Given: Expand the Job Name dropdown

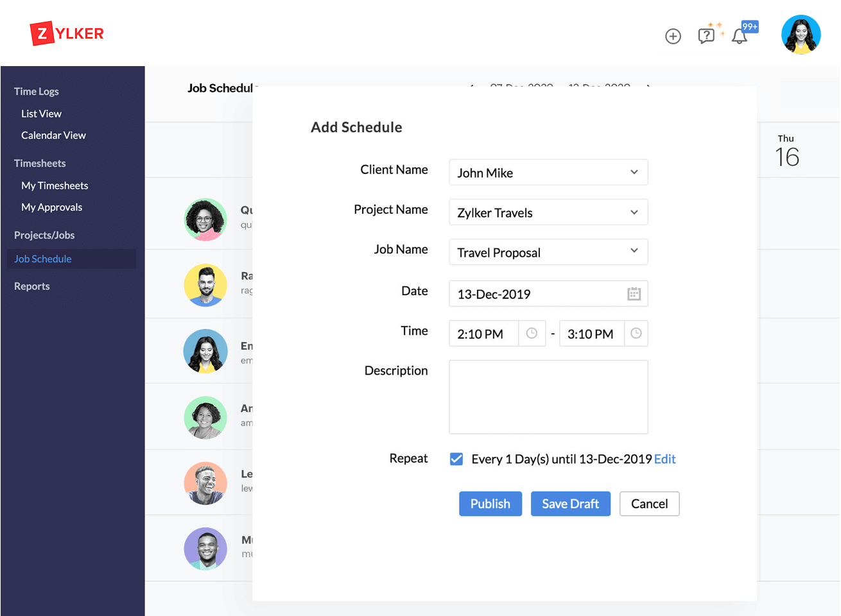Looking at the screenshot, I should (x=548, y=252).
